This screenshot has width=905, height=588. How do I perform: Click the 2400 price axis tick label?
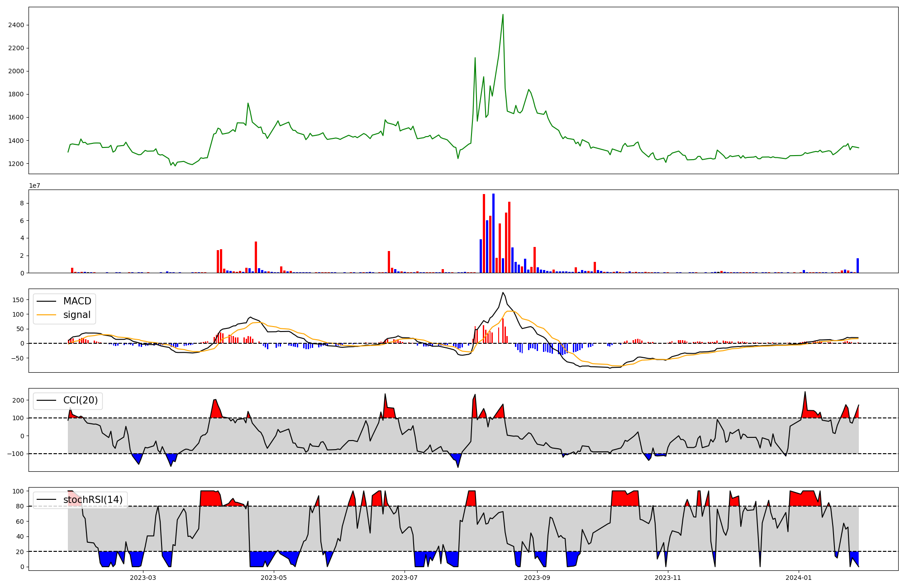16,25
